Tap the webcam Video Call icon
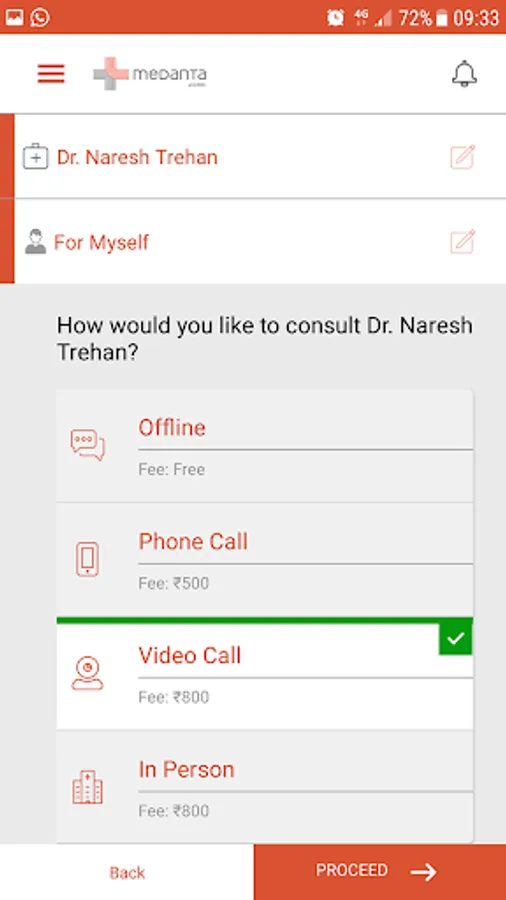Screen dimensions: 506x900 [88, 672]
